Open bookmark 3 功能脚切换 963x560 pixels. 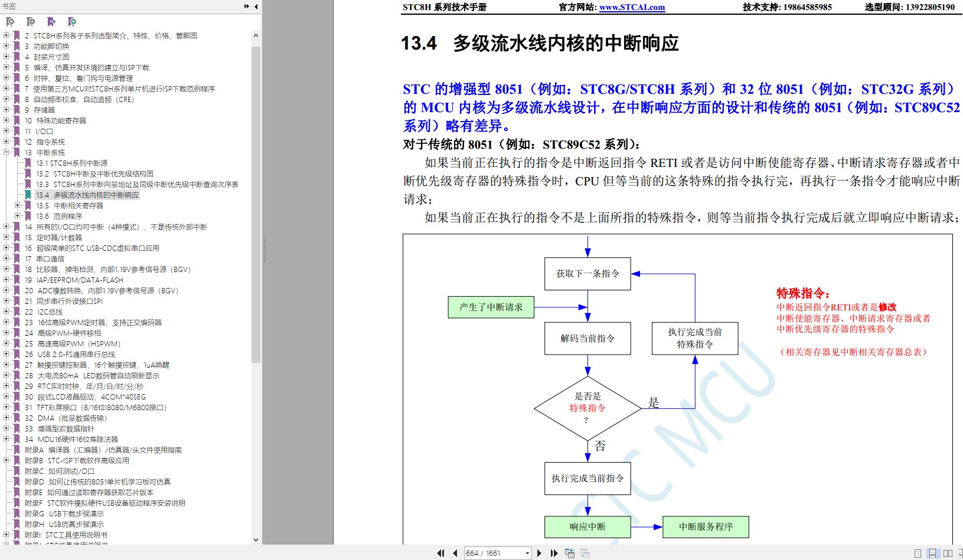(x=47, y=46)
